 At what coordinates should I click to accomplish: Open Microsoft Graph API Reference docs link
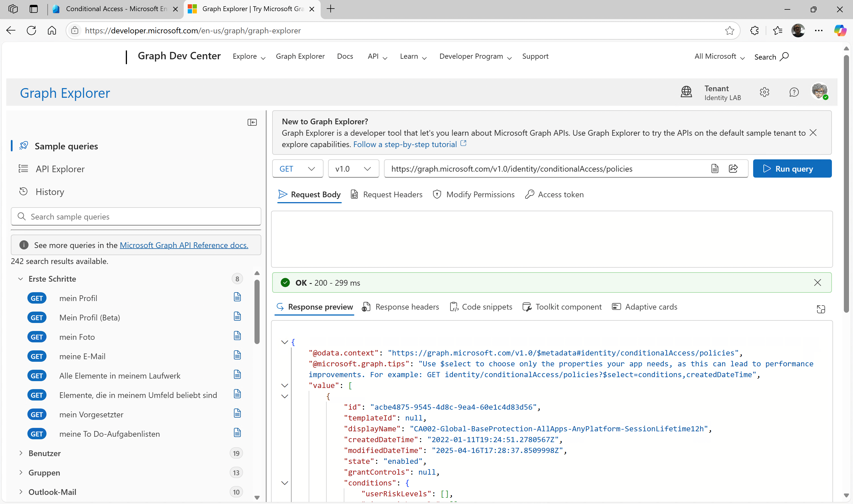(184, 245)
